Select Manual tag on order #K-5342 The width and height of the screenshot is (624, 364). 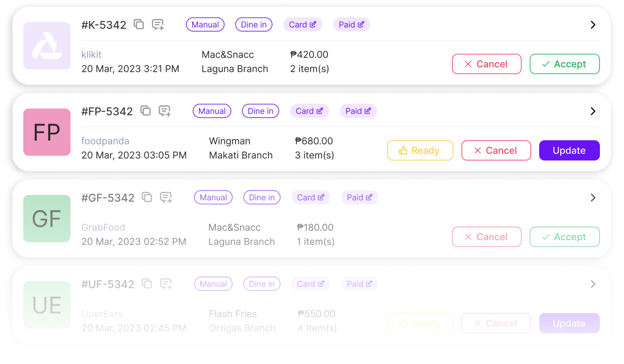[205, 25]
